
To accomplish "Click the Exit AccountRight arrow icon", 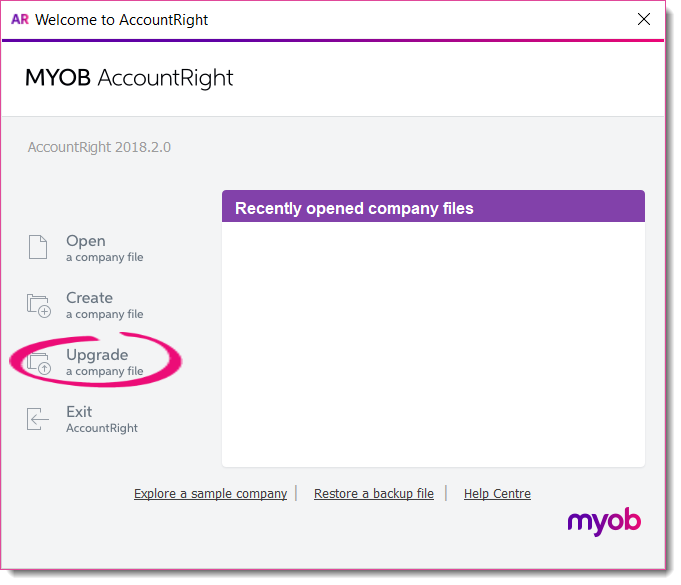I will coord(38,419).
